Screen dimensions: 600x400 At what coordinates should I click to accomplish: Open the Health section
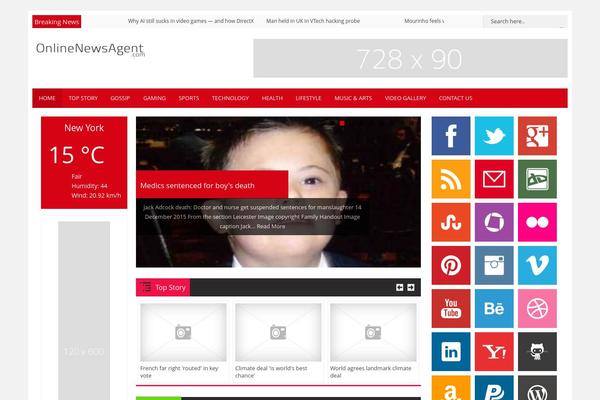272,98
